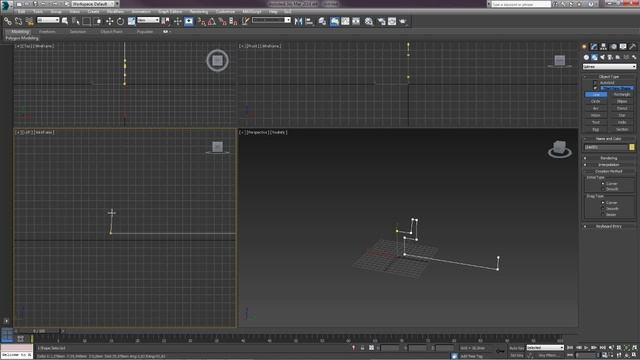Click the yellow object color swatch
The width and height of the screenshot is (640, 360).
pyautogui.click(x=632, y=147)
